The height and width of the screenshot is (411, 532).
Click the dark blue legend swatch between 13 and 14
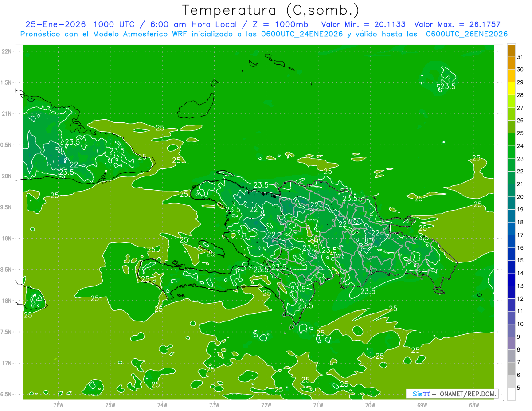click(511, 279)
